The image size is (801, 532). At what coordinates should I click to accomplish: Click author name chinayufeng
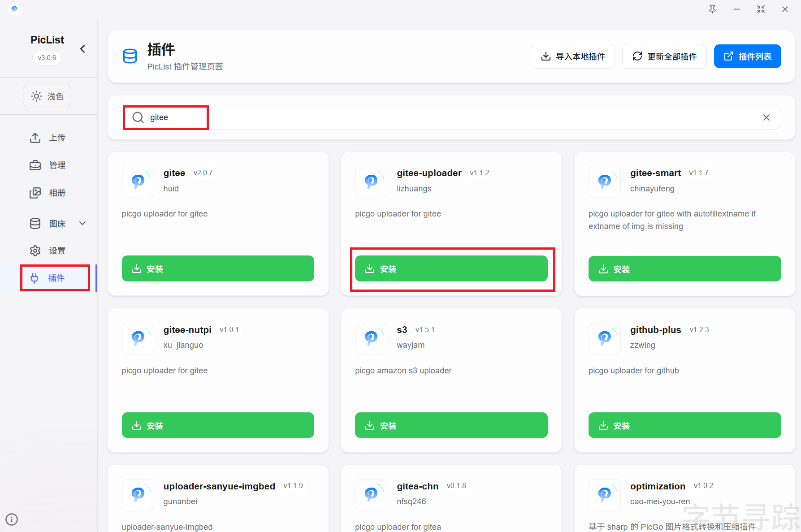click(x=652, y=189)
